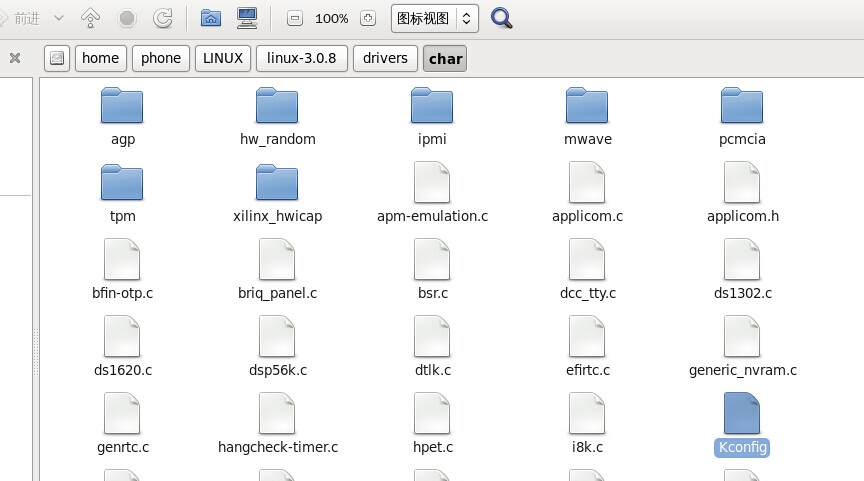Open the Computer toolbar icon

click(x=247, y=18)
